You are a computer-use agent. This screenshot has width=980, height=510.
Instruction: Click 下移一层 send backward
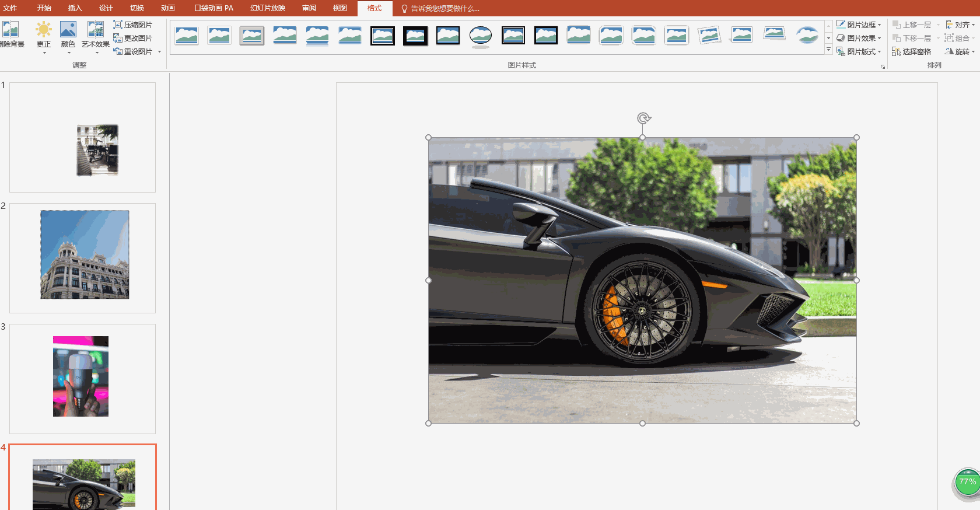(912, 38)
